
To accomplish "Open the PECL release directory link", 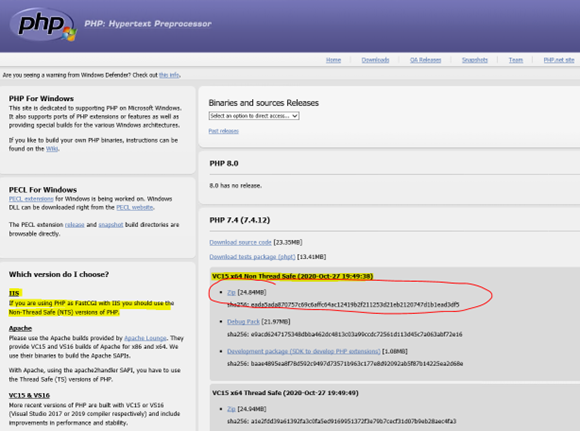I will (75, 225).
